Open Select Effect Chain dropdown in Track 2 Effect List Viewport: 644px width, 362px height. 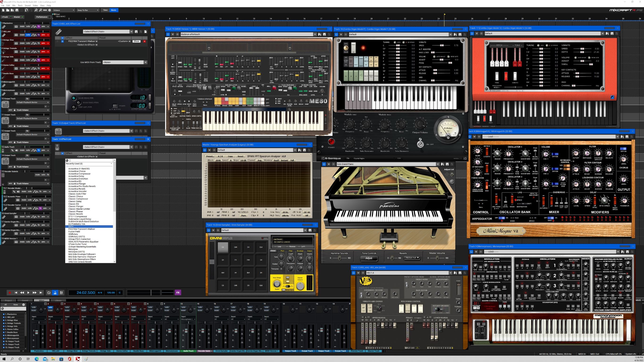click(x=108, y=32)
